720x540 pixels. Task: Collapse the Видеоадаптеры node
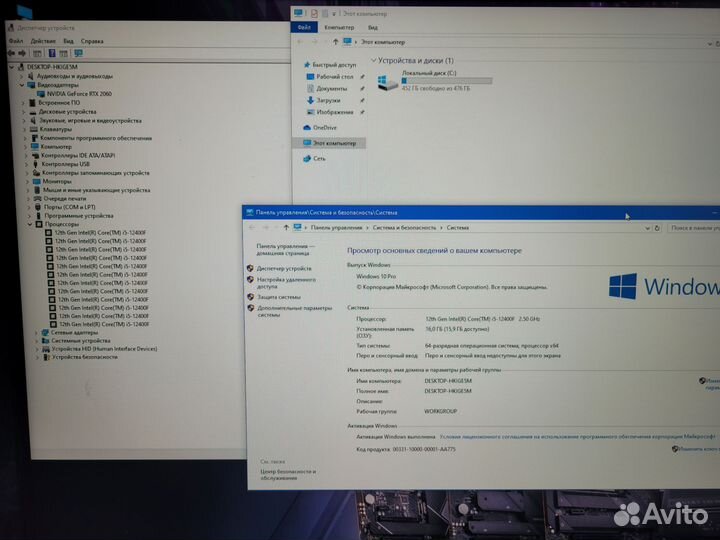pyautogui.click(x=21, y=85)
